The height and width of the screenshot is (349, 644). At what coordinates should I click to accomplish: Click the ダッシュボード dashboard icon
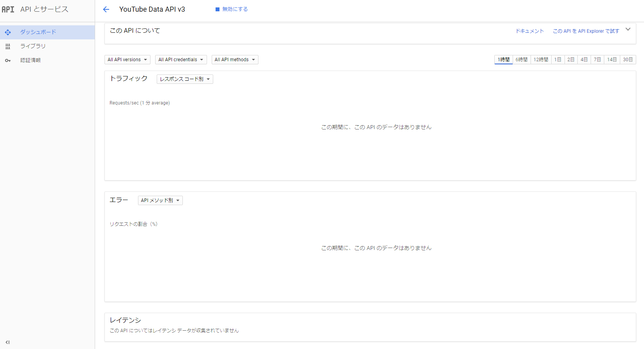(8, 32)
